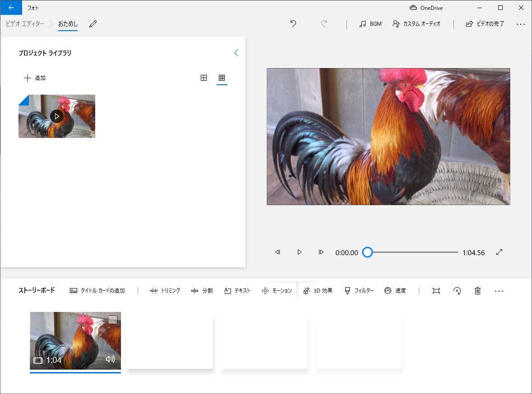The height and width of the screenshot is (394, 532).
Task: Open the ビデオ エディター breadcrumb
Action: tap(25, 24)
